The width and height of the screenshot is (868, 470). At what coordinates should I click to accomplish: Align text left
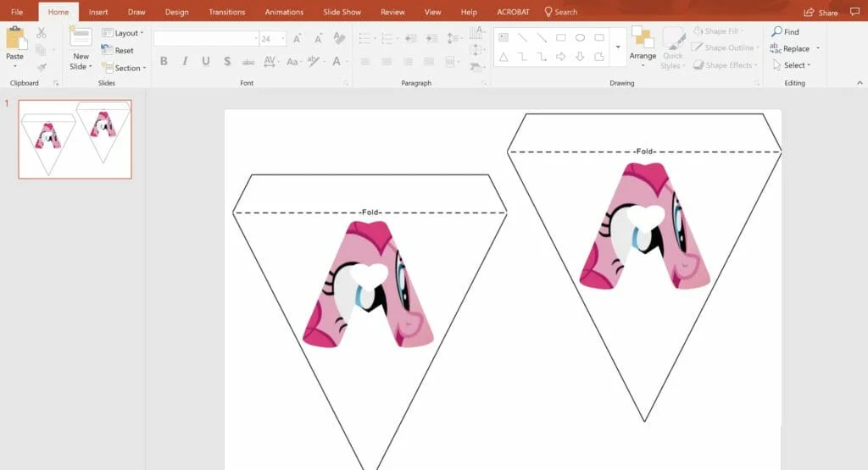(365, 62)
